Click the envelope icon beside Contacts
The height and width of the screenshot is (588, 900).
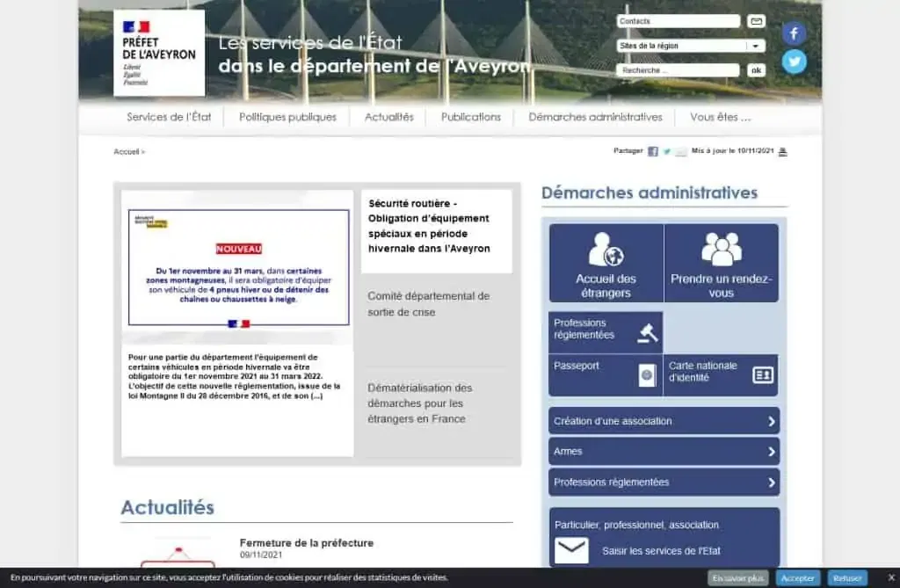coord(756,21)
